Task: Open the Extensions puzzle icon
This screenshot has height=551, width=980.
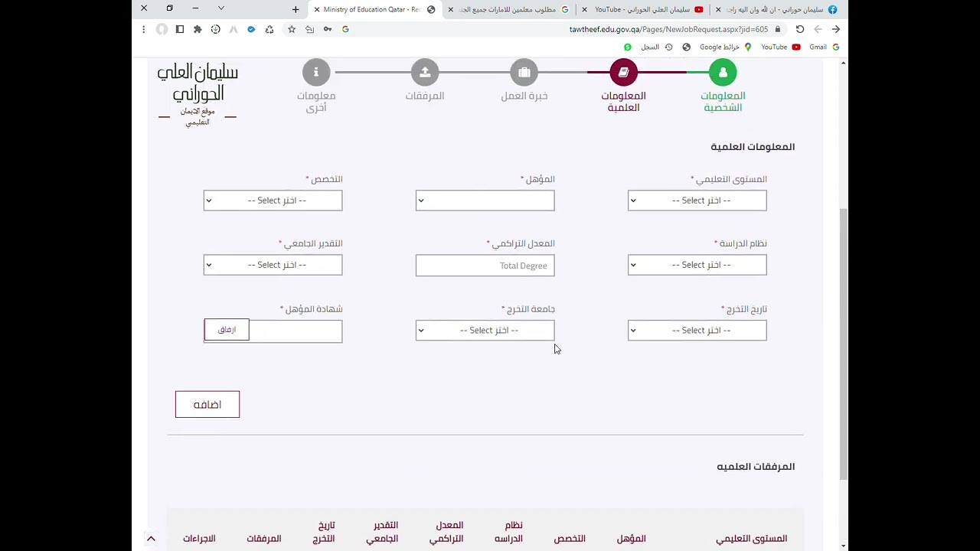Action: pyautogui.click(x=198, y=29)
